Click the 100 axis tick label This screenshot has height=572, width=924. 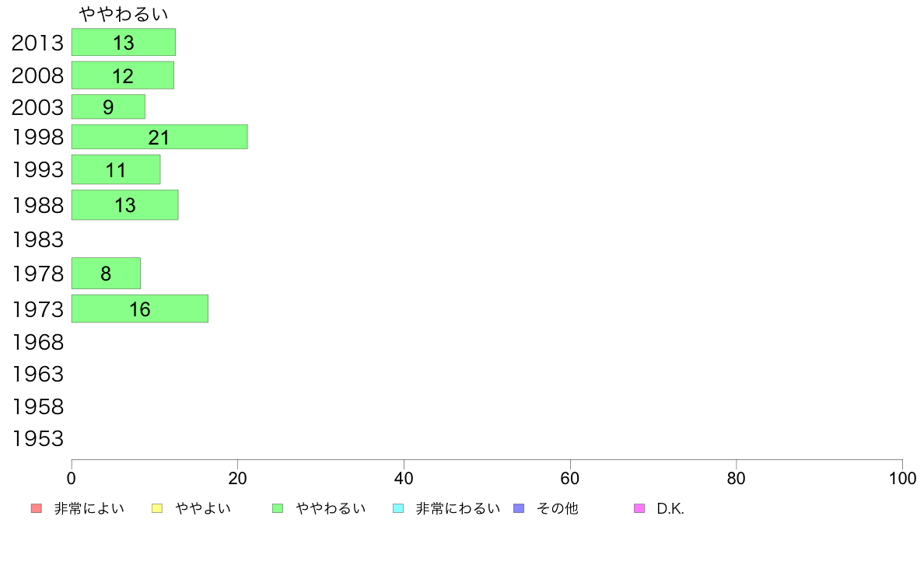(902, 478)
